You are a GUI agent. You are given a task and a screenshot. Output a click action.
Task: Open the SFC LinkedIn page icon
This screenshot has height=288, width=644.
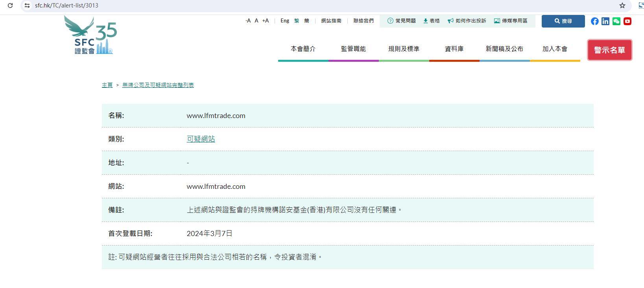click(605, 21)
